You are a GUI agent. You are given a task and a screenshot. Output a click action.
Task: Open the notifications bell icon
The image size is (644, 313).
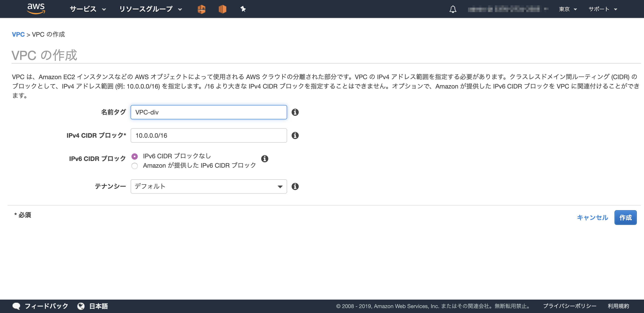click(x=453, y=9)
